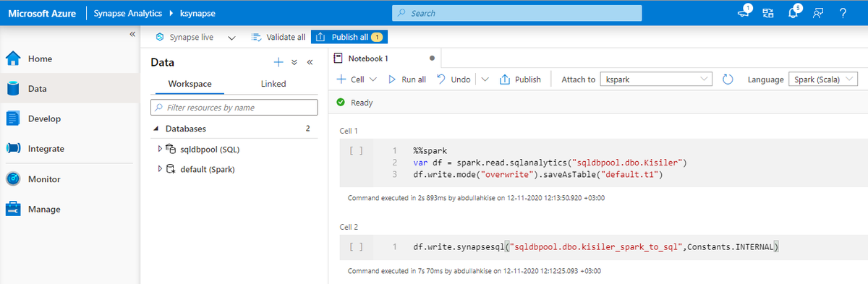The width and height of the screenshot is (868, 284).
Task: Click the %%spark line in Cell 1
Action: click(x=430, y=151)
